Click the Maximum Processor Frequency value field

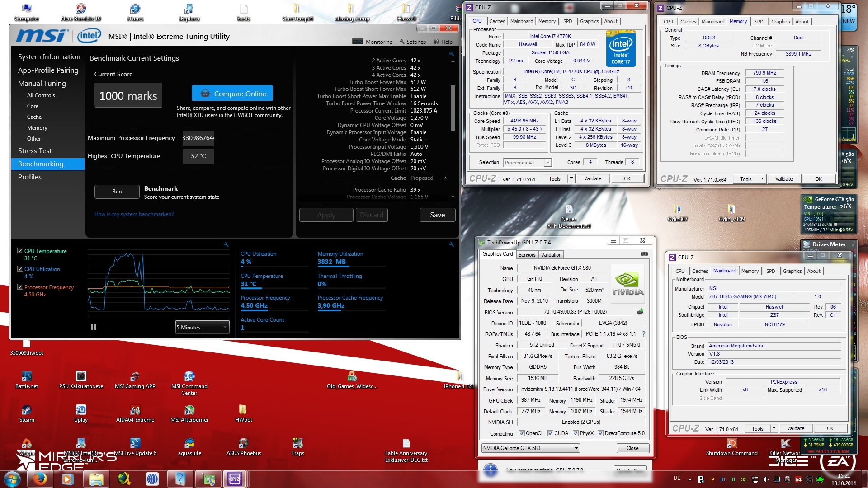[x=198, y=138]
